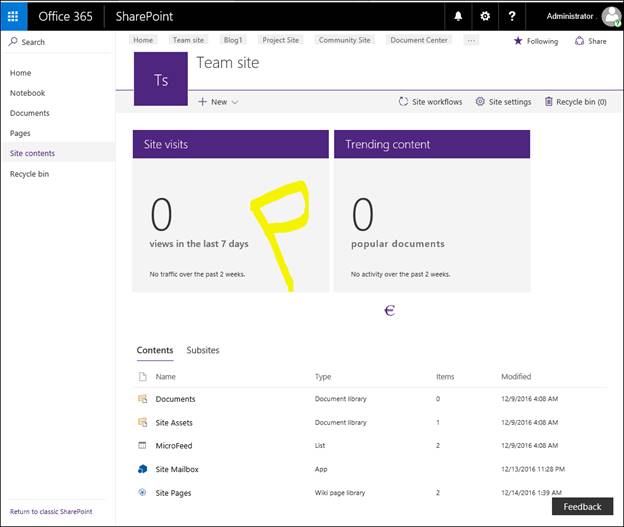The height and width of the screenshot is (527, 624).
Task: Open Recycle bin in left sidebar
Action: point(29,174)
